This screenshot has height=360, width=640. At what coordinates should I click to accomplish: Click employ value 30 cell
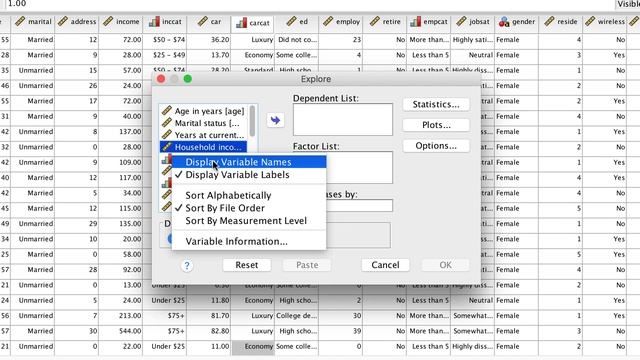(x=341, y=316)
